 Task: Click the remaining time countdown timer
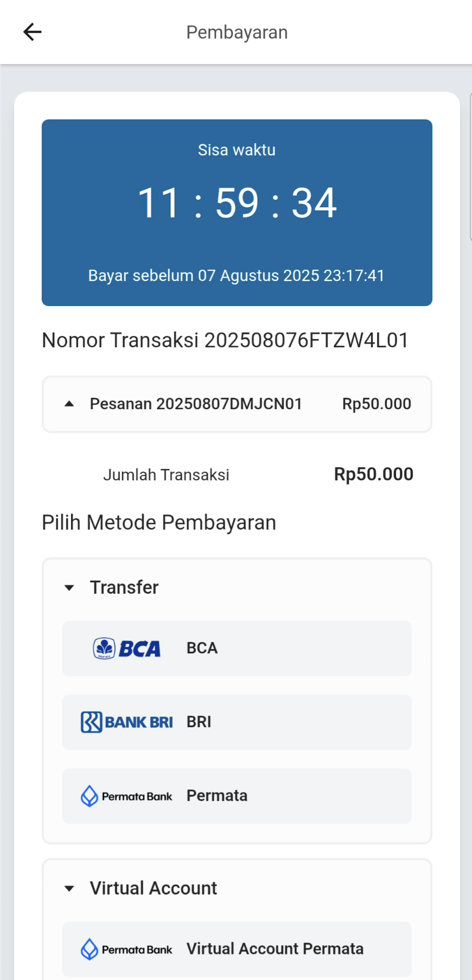(237, 203)
